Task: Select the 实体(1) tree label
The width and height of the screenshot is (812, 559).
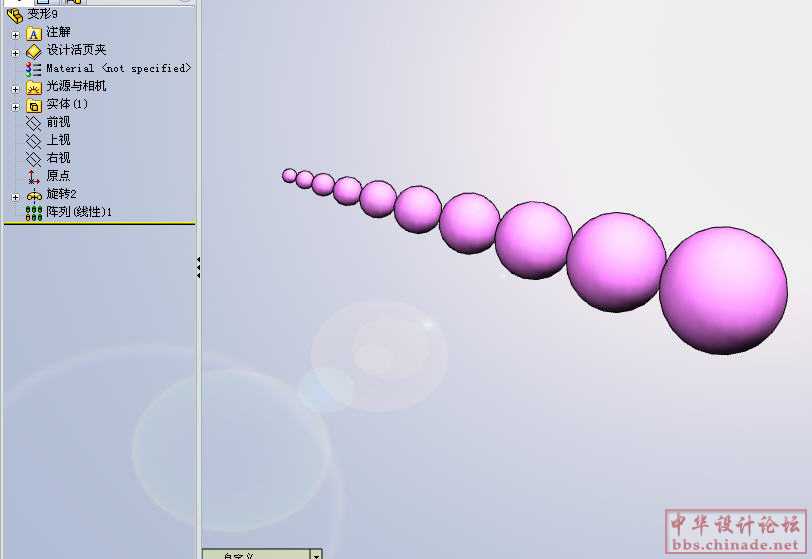Action: click(67, 104)
